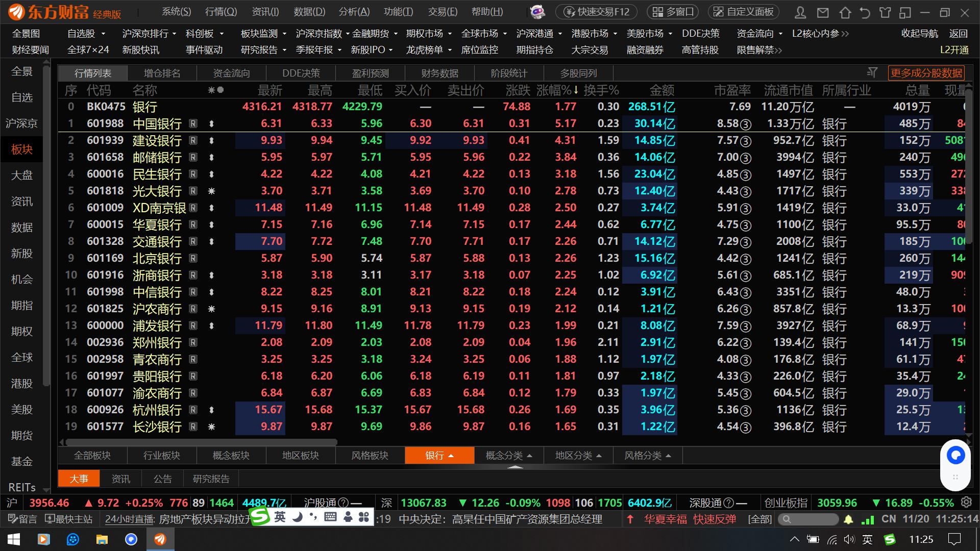Expand the 港股市场 dropdown menu
The image size is (980, 551).
pyautogui.click(x=595, y=34)
